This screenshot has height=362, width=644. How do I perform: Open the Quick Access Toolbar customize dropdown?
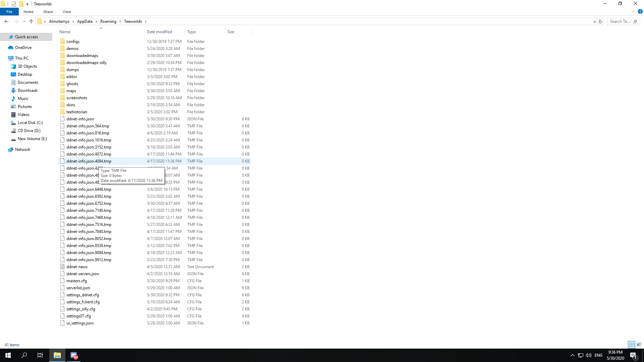[27, 4]
